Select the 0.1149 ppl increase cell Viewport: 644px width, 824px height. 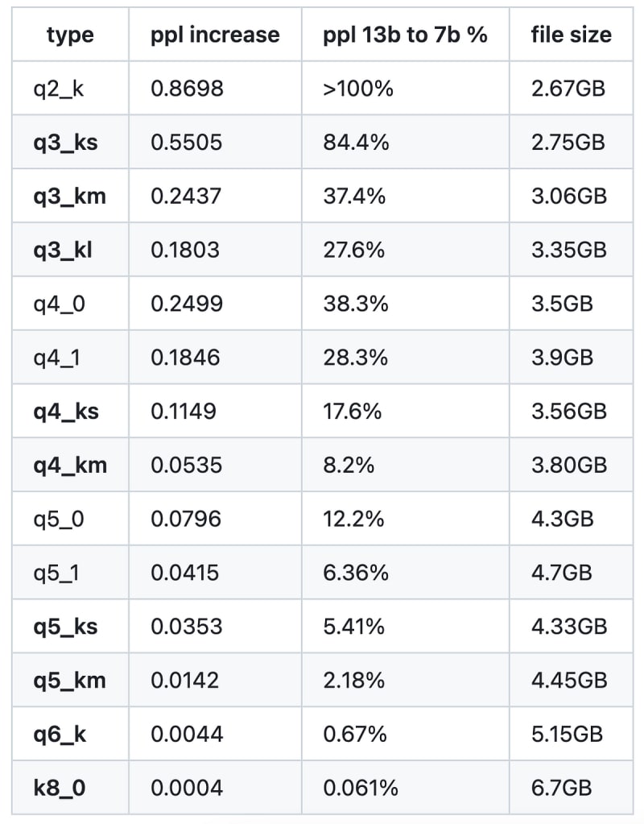tap(184, 412)
